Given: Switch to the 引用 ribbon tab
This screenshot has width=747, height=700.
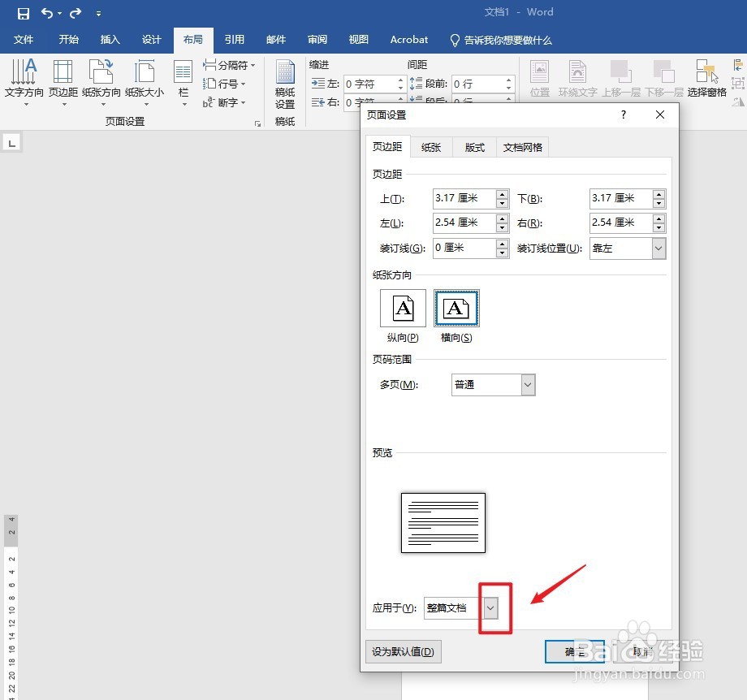Looking at the screenshot, I should pyautogui.click(x=235, y=40).
